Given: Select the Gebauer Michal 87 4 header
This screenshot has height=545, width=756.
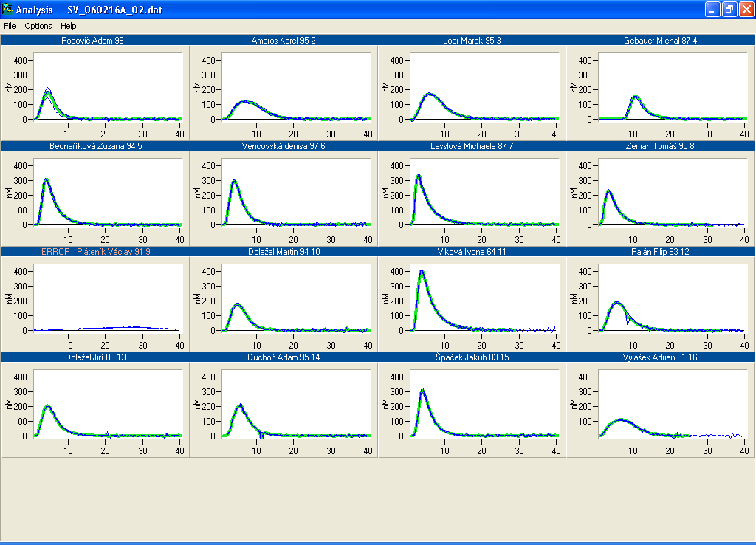Looking at the screenshot, I should pyautogui.click(x=661, y=41).
